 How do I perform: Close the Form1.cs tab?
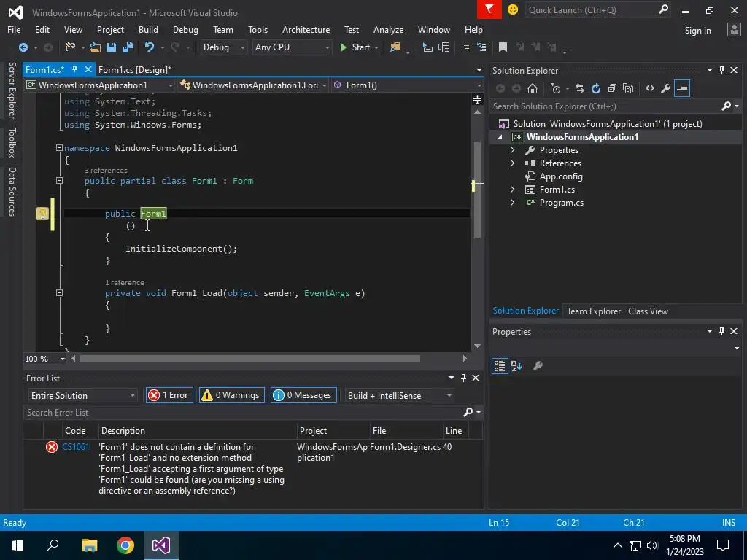coord(88,69)
